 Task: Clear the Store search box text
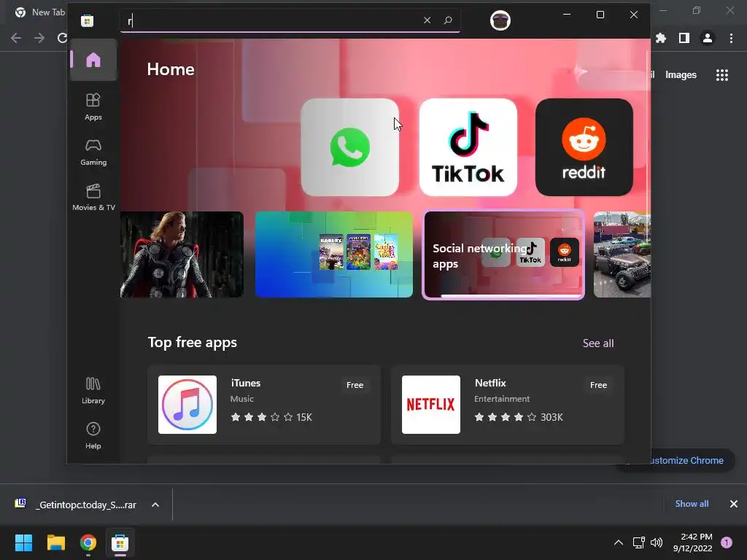pyautogui.click(x=427, y=20)
